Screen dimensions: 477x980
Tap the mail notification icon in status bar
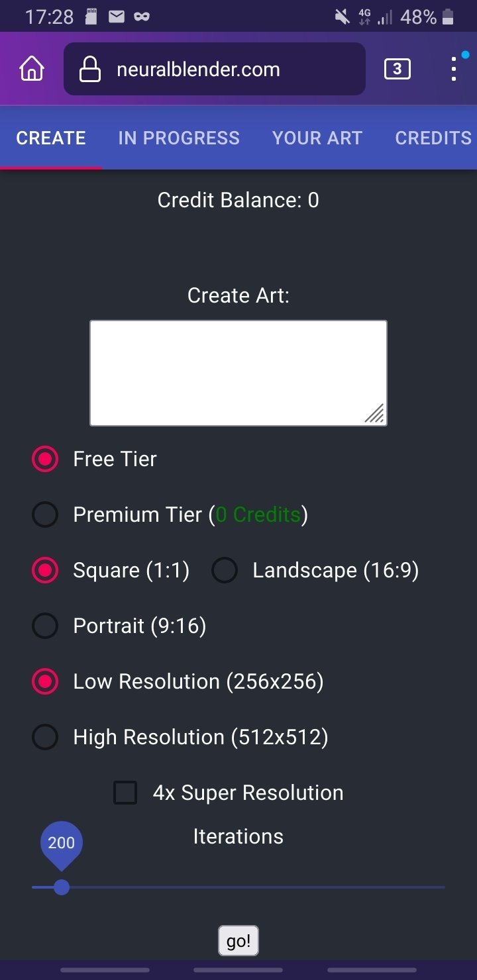click(117, 17)
